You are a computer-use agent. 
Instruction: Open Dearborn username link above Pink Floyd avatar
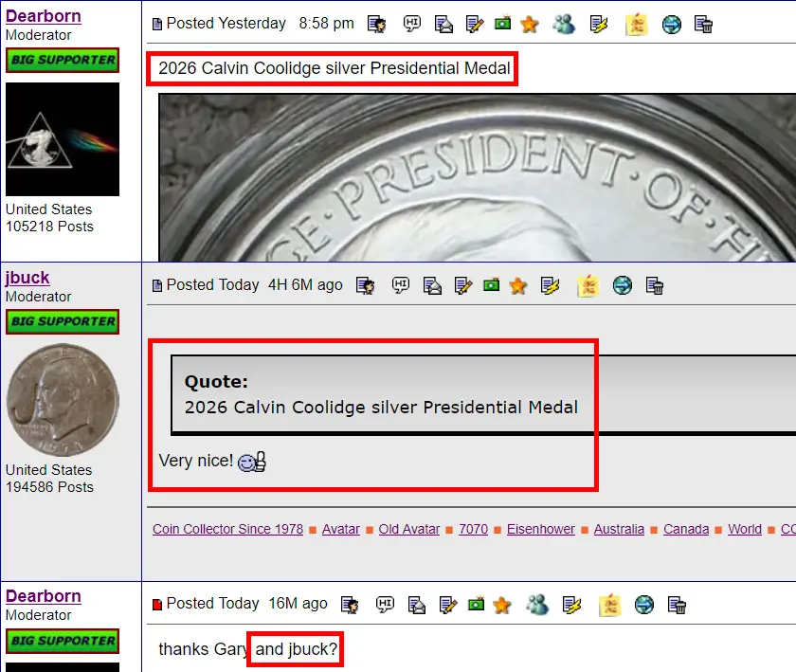click(x=44, y=16)
